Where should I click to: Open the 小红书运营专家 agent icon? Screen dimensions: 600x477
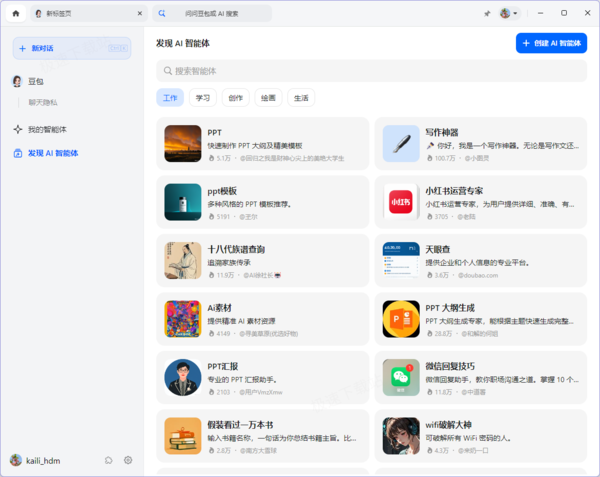tap(401, 202)
